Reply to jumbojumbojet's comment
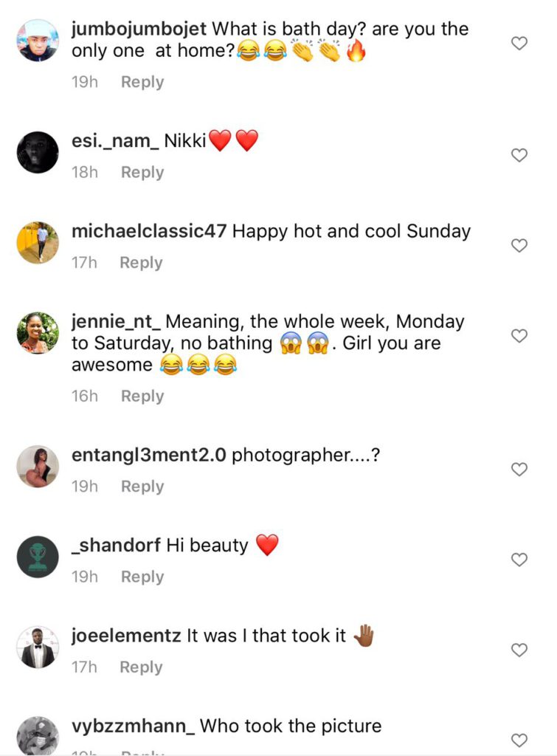 coord(142,82)
